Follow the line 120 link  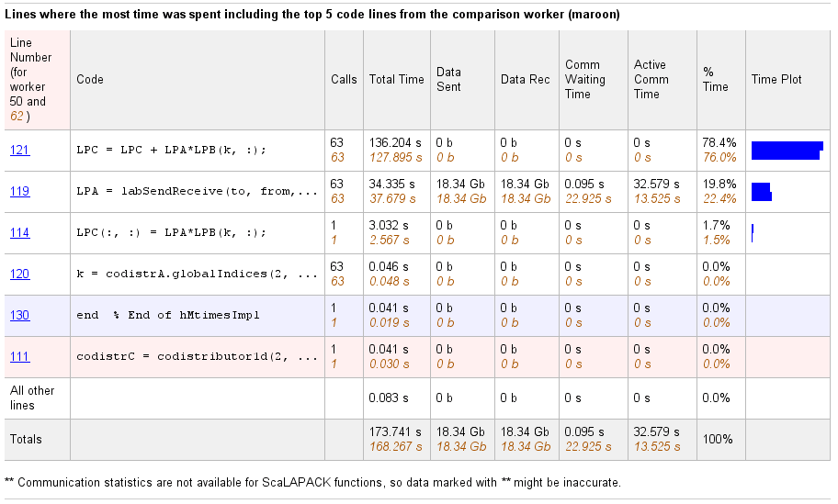[20, 274]
